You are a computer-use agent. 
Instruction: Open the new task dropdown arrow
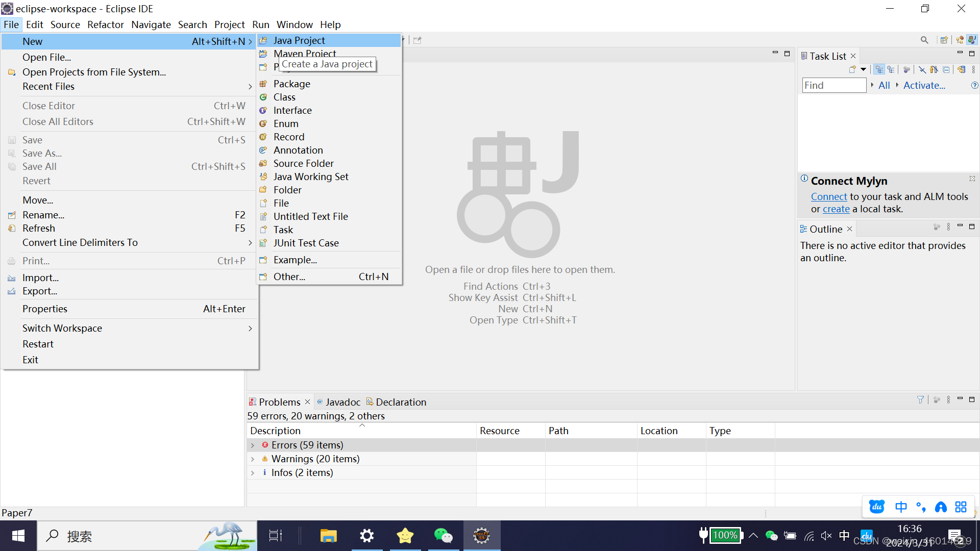(863, 69)
